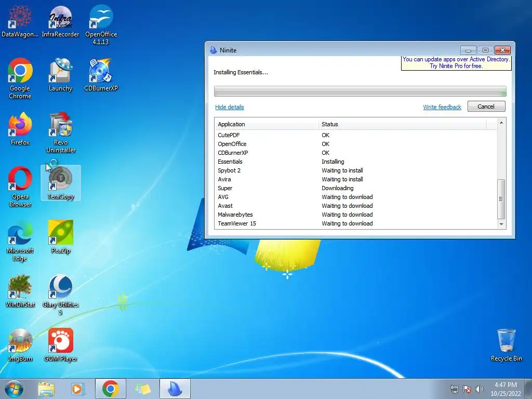Click the Ninite taskbar button

coord(175,389)
